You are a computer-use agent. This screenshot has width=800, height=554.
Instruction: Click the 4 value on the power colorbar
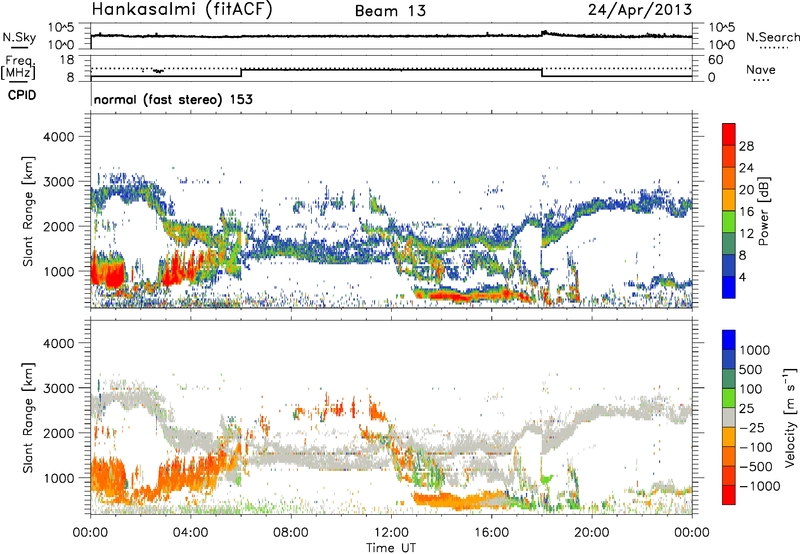pyautogui.click(x=743, y=278)
